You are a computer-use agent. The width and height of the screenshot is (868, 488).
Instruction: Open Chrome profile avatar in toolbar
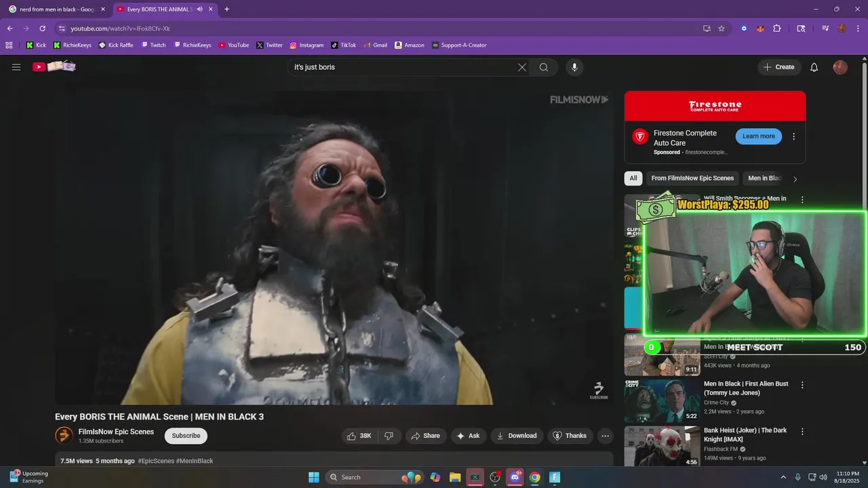(842, 28)
